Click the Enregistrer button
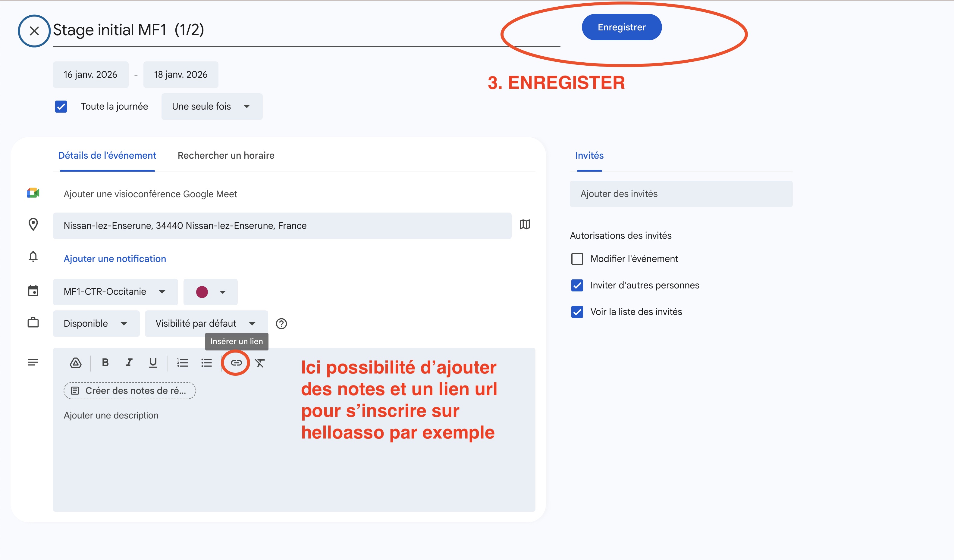The image size is (954, 560). pyautogui.click(x=621, y=27)
